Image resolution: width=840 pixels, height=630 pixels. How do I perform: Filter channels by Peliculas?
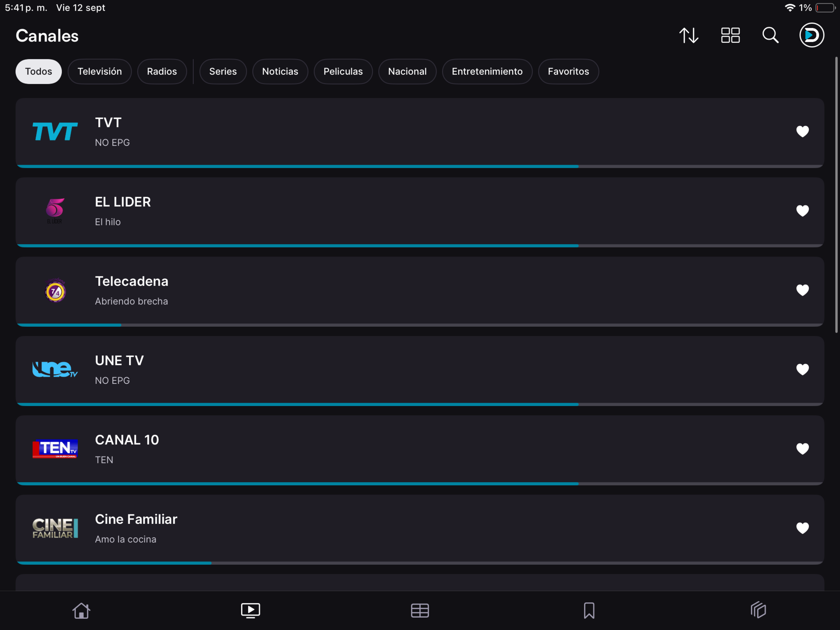(x=343, y=71)
